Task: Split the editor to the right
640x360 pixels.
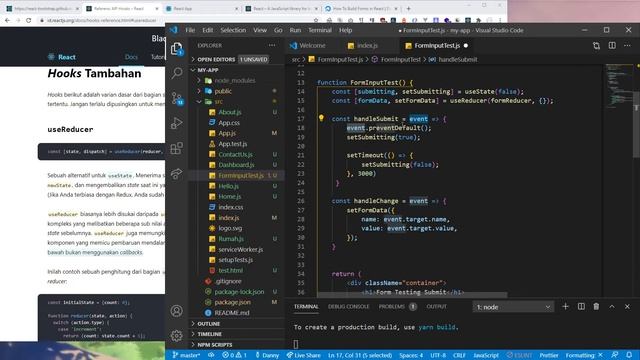Action: click(612, 46)
